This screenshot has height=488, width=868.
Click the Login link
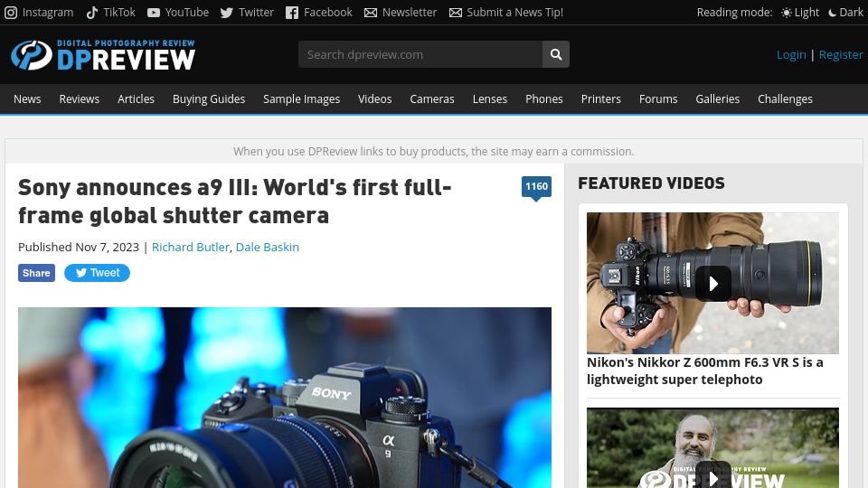point(791,54)
